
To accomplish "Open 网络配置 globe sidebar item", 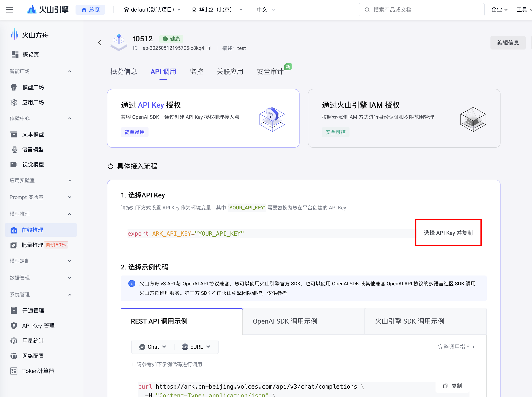I will point(33,356).
